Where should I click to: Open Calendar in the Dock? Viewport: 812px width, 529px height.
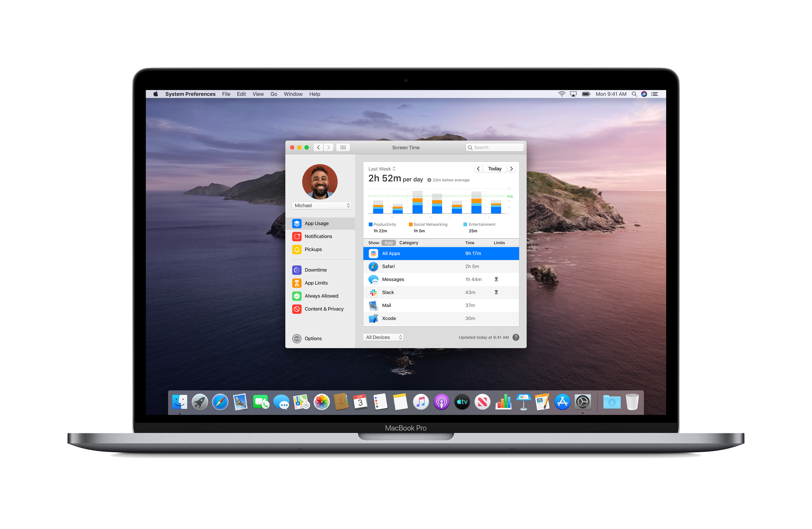tap(360, 402)
